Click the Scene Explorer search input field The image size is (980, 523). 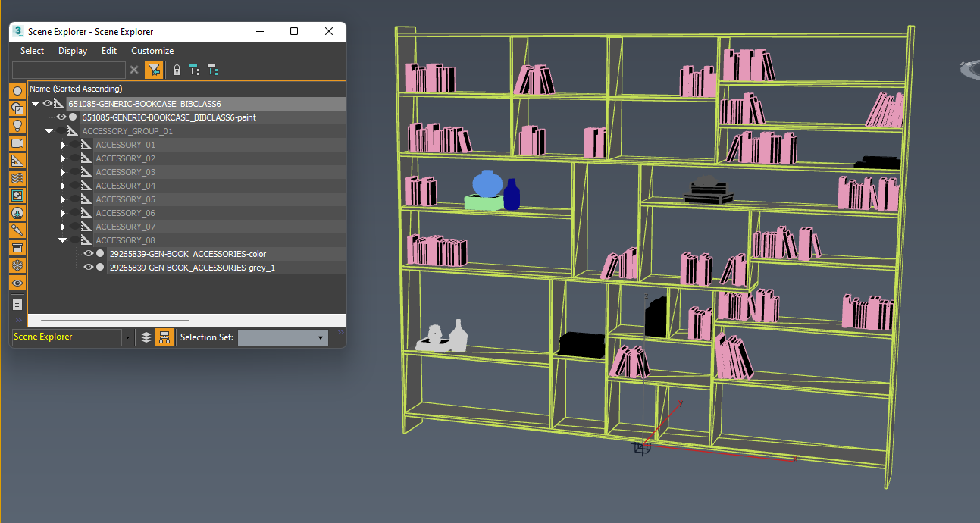tap(69, 70)
